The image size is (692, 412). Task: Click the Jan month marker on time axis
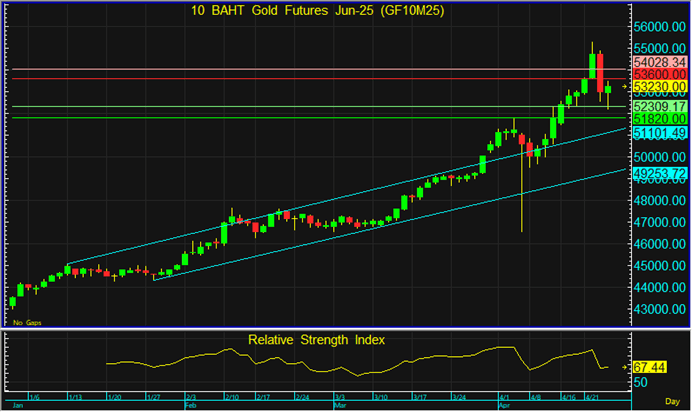coord(16,407)
